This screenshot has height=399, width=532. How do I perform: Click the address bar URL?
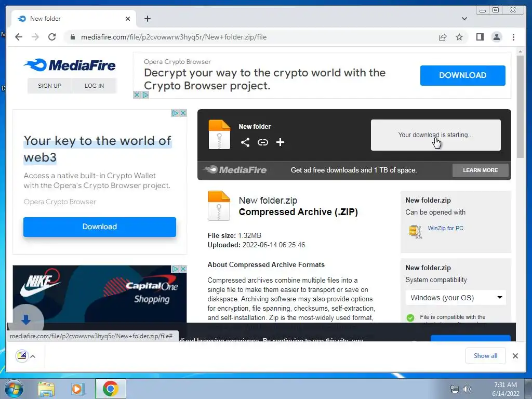pyautogui.click(x=174, y=37)
